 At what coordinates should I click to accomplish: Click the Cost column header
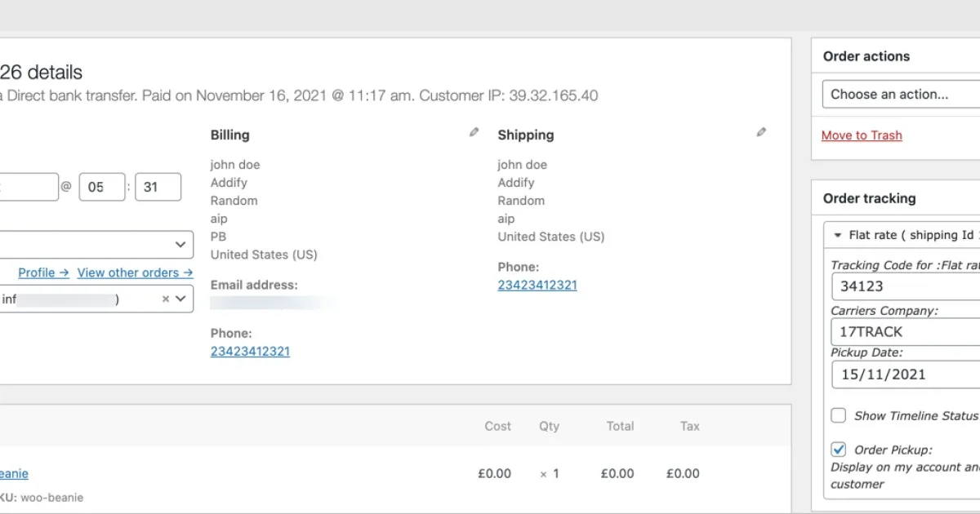point(497,426)
